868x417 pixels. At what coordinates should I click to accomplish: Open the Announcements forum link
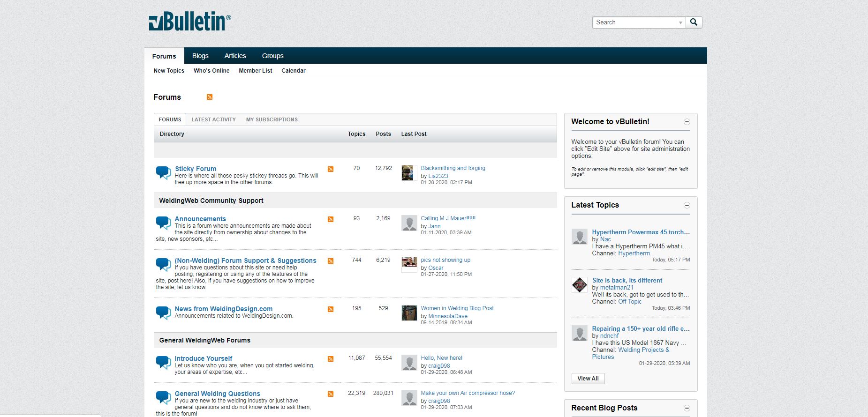[x=200, y=219]
